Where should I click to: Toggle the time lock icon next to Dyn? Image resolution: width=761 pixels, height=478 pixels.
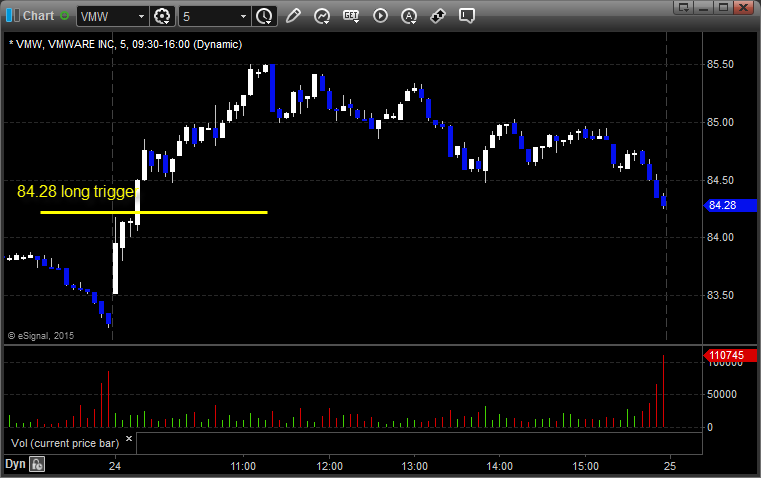click(37, 464)
